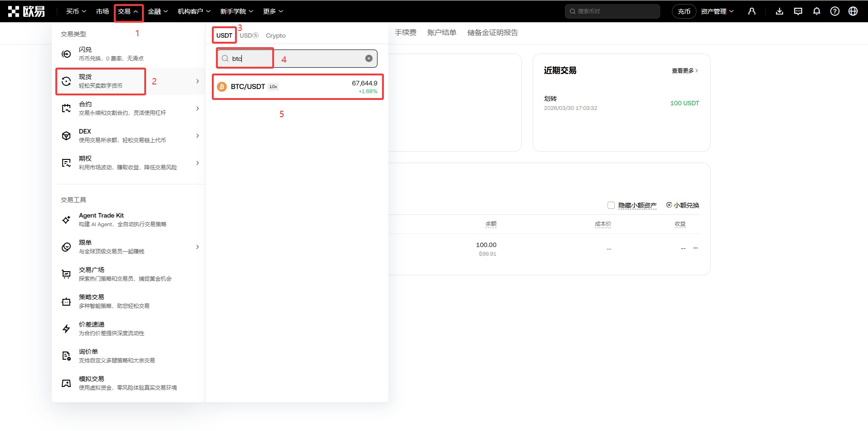
Task: Click the 合约 futures icon
Action: 66,109
